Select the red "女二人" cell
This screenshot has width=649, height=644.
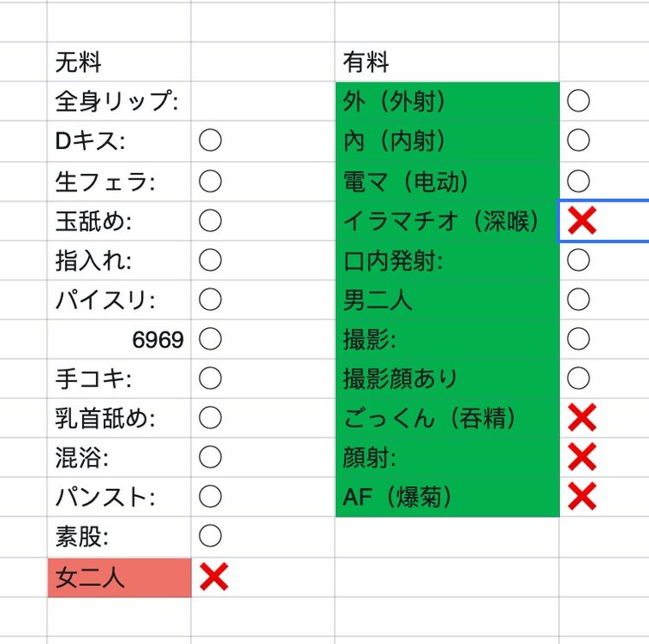[119, 577]
